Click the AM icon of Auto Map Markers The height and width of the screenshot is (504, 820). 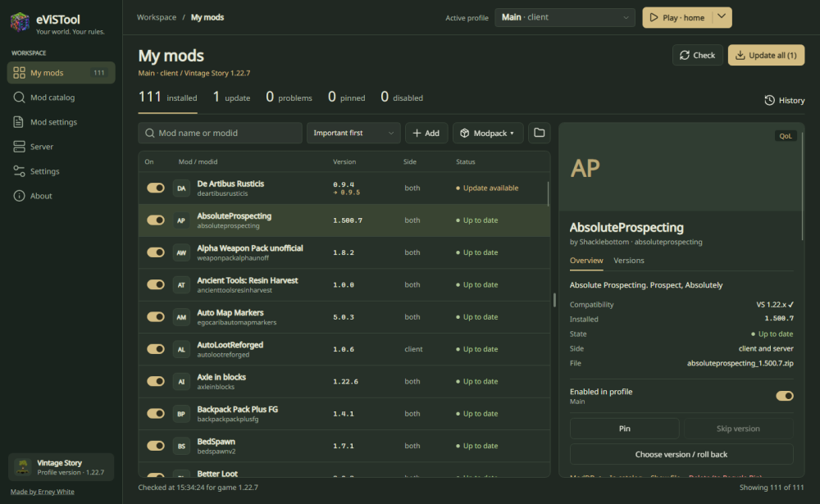coord(181,317)
